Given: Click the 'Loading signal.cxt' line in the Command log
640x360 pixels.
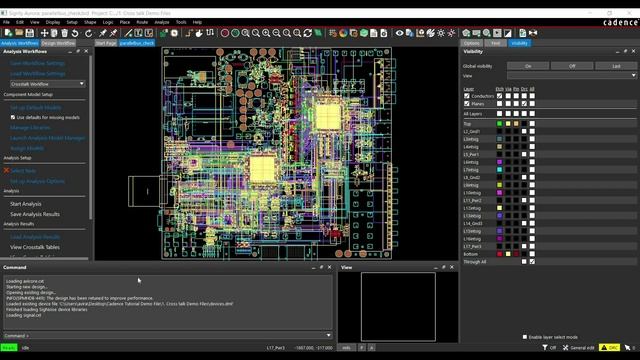Looking at the screenshot, I should 24,315.
